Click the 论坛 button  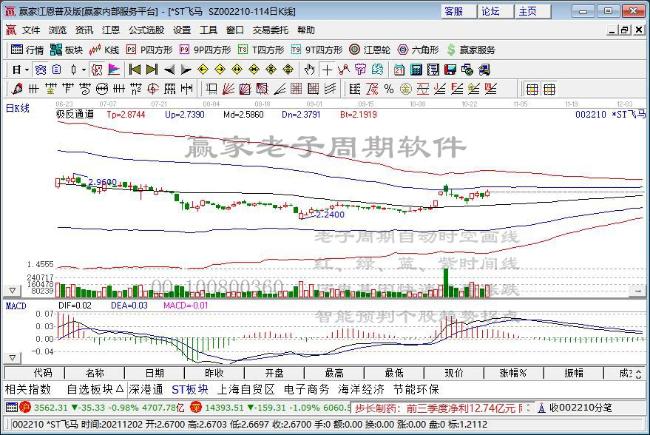pos(495,11)
